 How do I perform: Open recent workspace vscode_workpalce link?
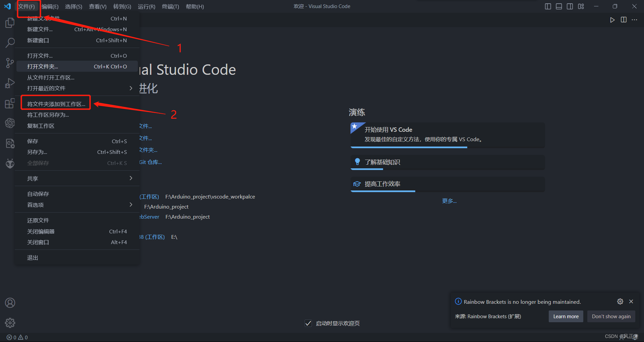pos(149,196)
